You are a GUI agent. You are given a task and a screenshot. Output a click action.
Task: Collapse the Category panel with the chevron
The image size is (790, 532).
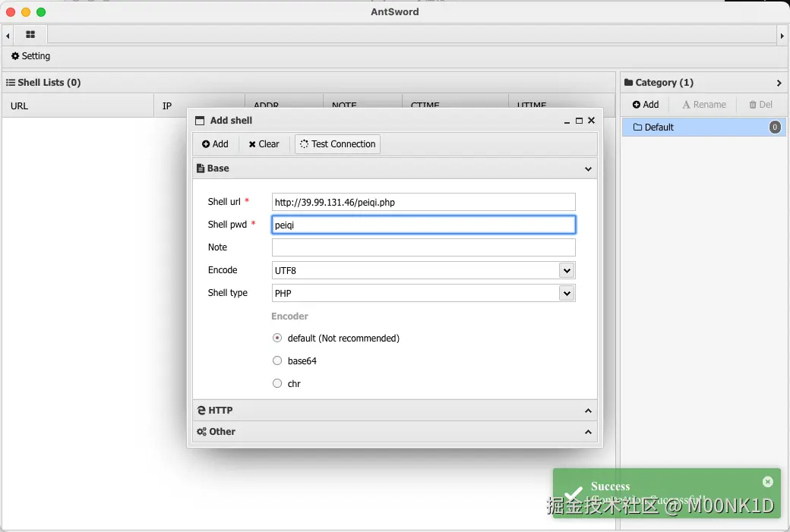(779, 83)
